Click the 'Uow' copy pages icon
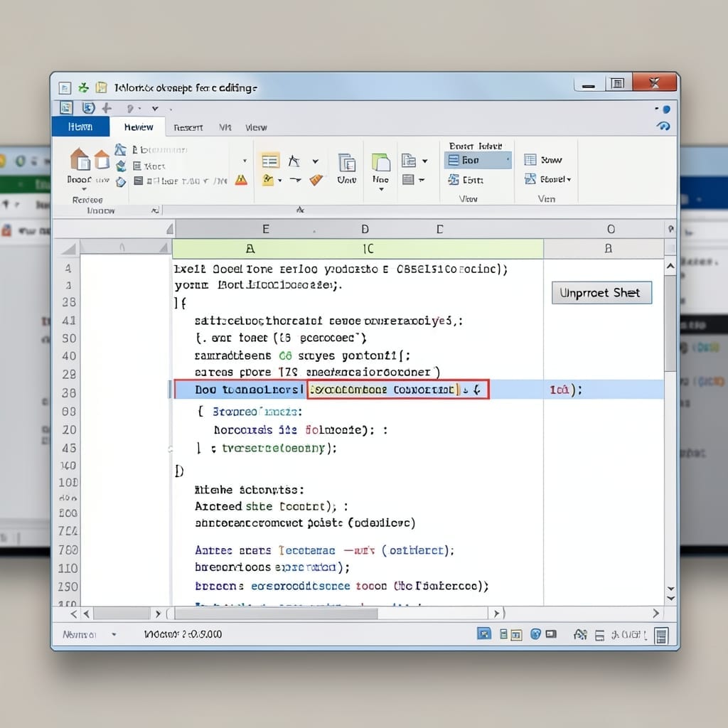Screen dimensions: 728x728 [347, 163]
